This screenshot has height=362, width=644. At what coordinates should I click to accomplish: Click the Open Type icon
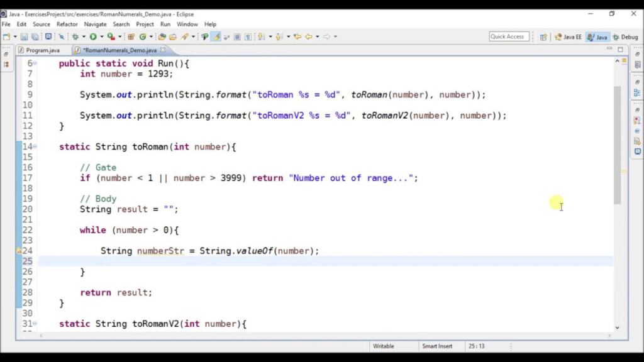click(x=162, y=37)
